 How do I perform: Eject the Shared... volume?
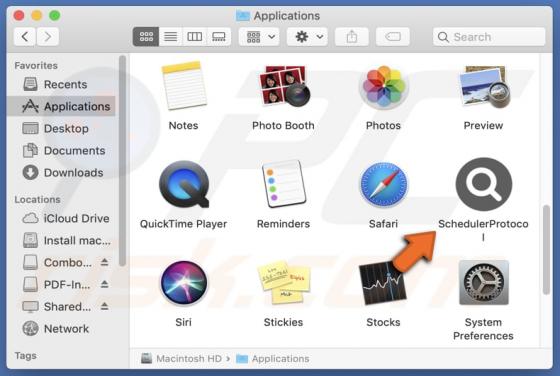tap(104, 306)
